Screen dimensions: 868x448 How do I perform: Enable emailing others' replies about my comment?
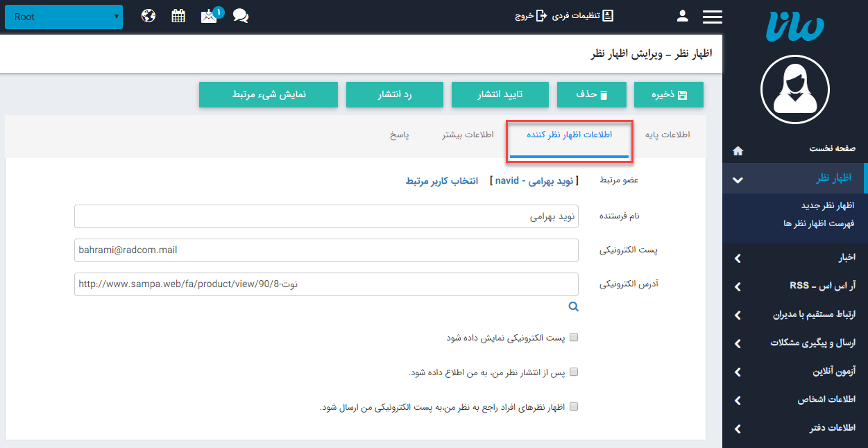click(x=574, y=406)
